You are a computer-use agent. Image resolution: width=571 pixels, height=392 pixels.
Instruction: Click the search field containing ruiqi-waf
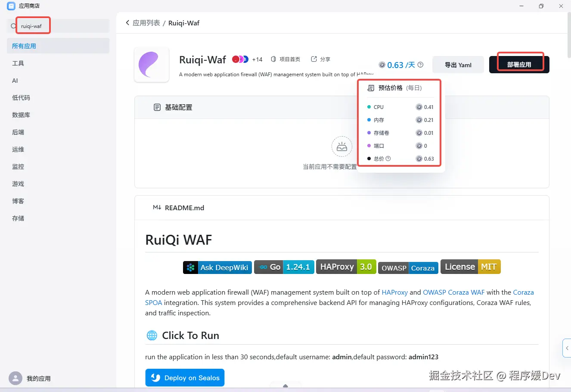[x=58, y=26]
